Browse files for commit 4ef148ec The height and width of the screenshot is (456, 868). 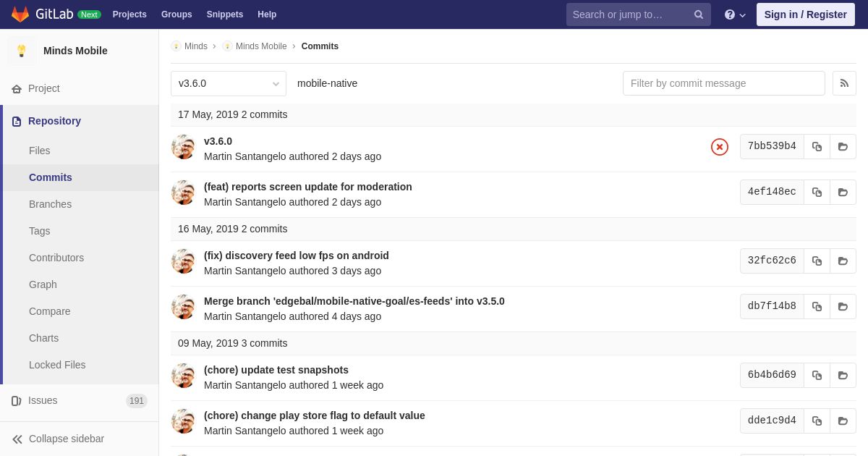(843, 193)
